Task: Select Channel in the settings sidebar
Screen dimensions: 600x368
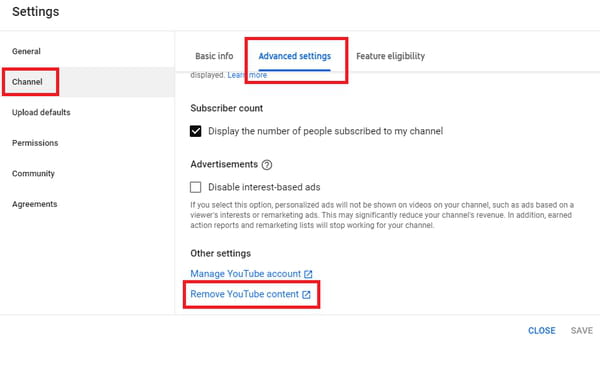Action: tap(27, 82)
